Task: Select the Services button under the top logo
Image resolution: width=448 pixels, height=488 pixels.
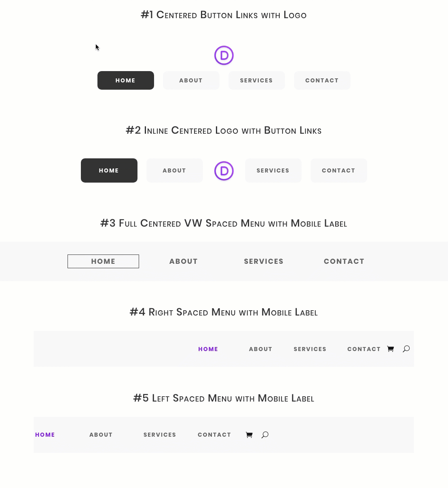Action: (256, 80)
